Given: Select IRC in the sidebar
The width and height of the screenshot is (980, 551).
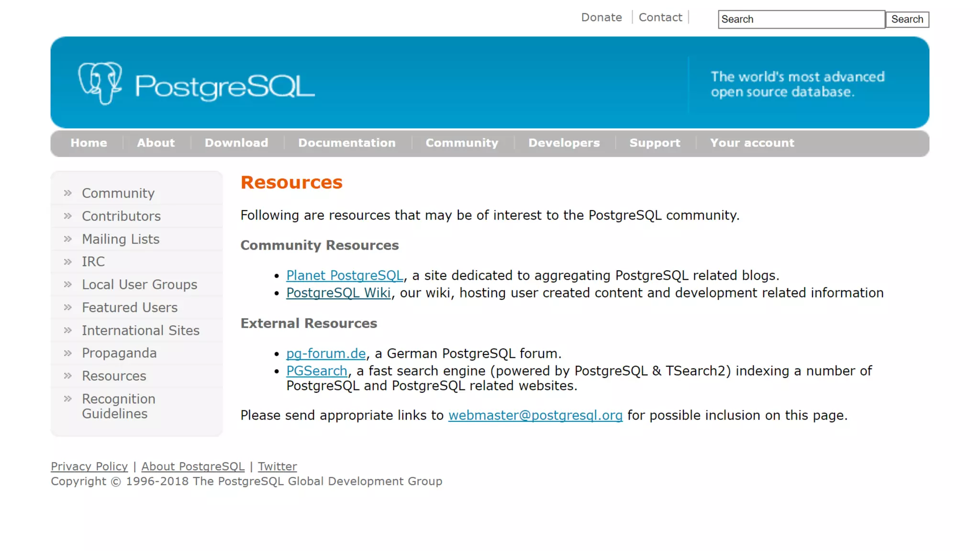Looking at the screenshot, I should click(x=93, y=262).
